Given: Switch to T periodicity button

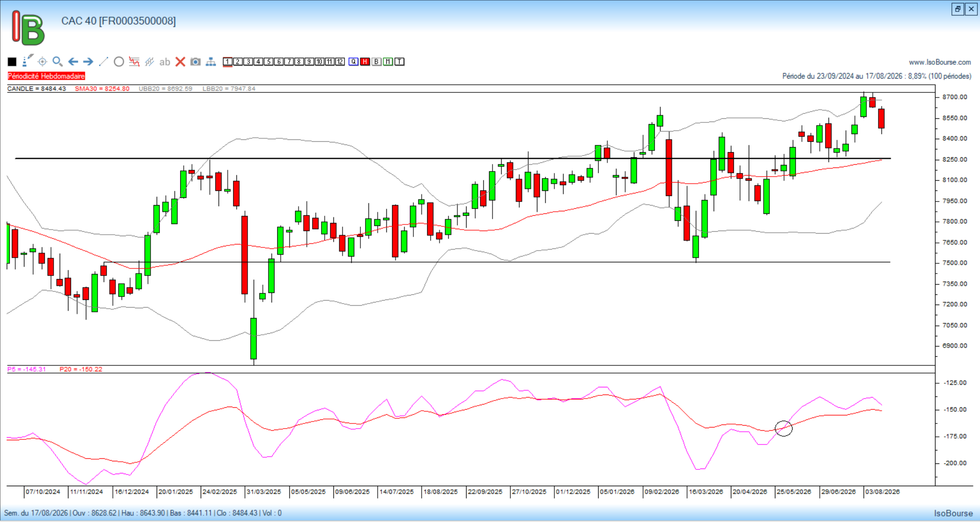Looking at the screenshot, I should point(400,62).
